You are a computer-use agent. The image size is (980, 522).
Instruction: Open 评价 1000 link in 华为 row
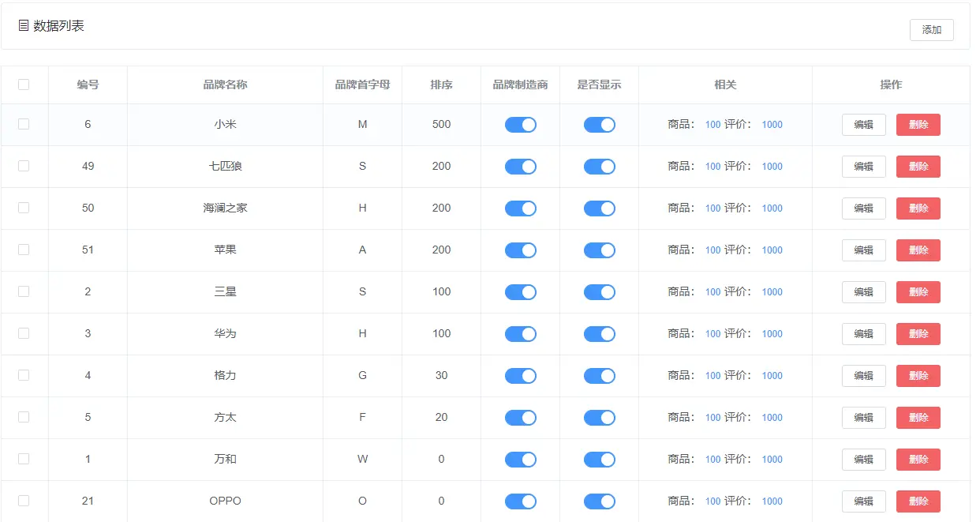coord(772,334)
